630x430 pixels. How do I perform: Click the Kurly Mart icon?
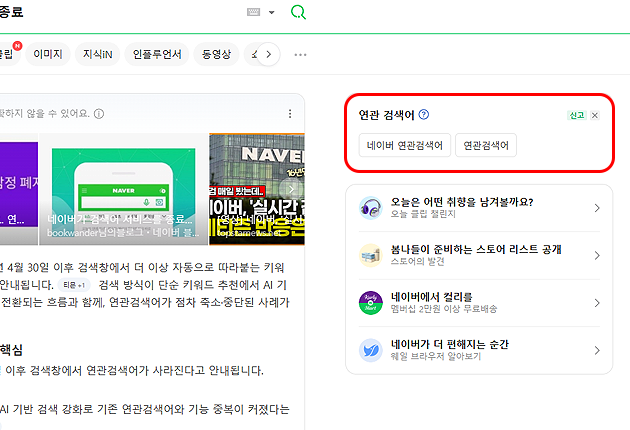click(x=370, y=303)
